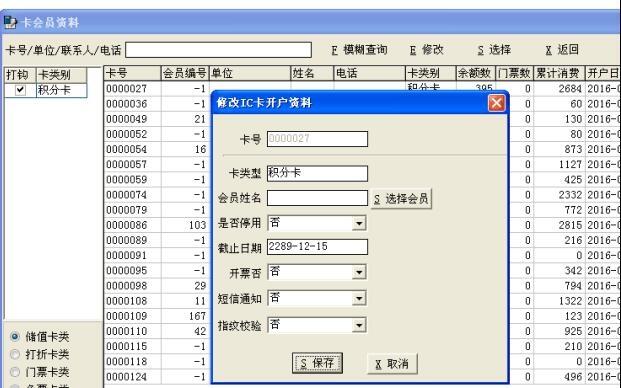Focus the 卡号/单位/联系人/电话 search field
Screen dimensions: 621x388
(x=218, y=50)
